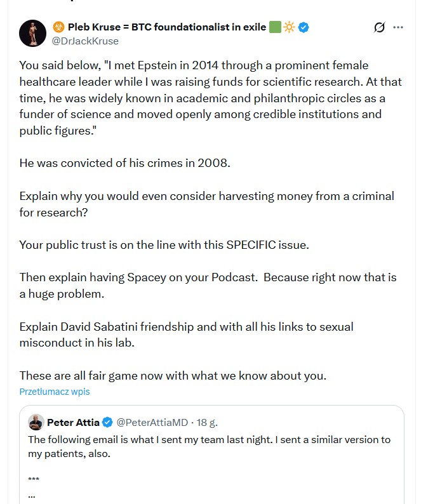
Task: Expand the truncated '...' in quoted post
Action: 32,494
